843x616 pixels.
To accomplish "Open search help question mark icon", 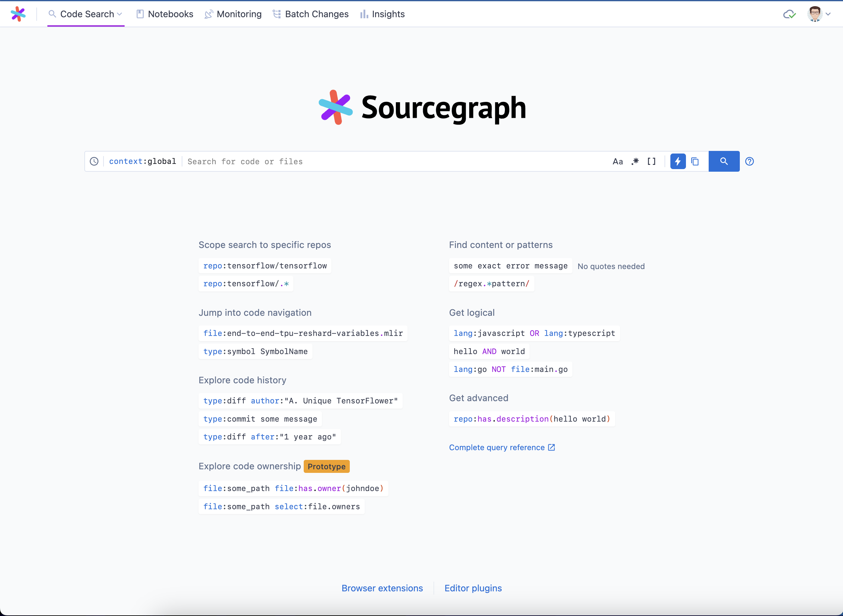I will (x=750, y=161).
